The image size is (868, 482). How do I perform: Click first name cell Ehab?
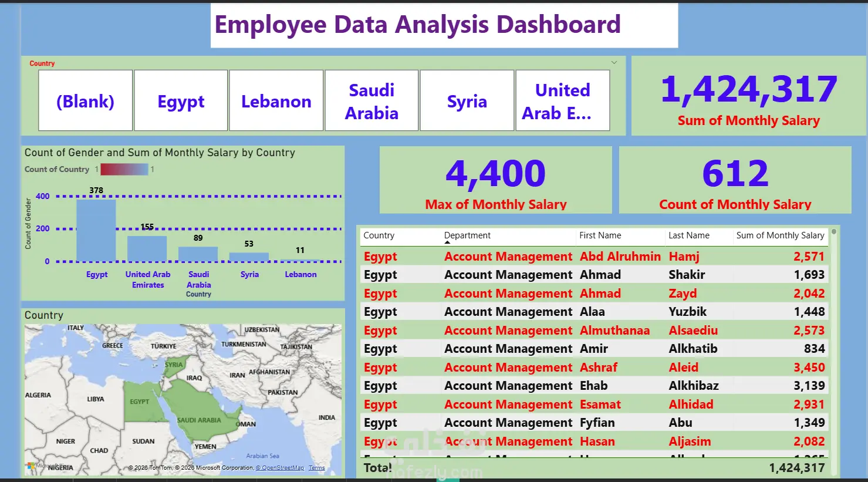594,386
